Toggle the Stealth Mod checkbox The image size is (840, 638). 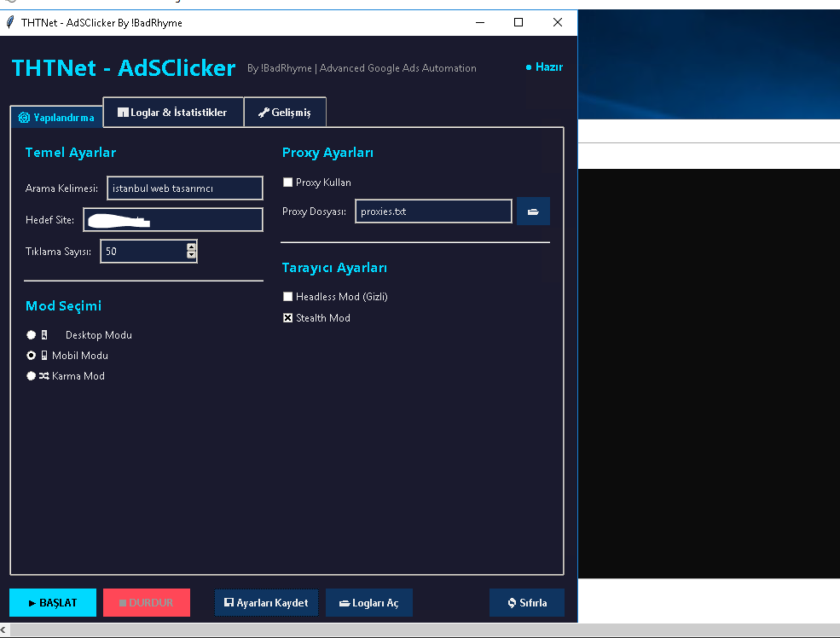pyautogui.click(x=287, y=317)
